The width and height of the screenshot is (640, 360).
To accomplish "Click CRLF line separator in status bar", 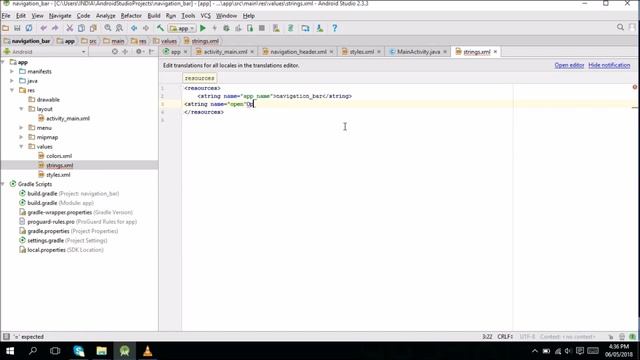I will point(505,337).
